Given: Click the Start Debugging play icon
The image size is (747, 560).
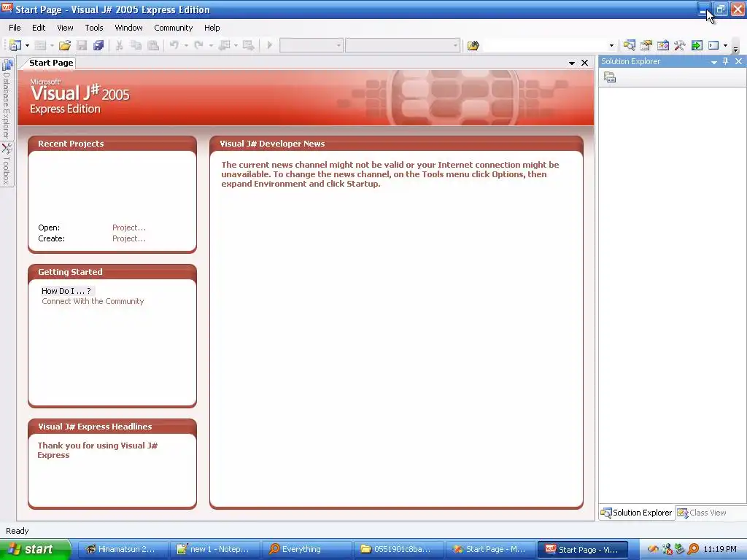Looking at the screenshot, I should pos(270,45).
